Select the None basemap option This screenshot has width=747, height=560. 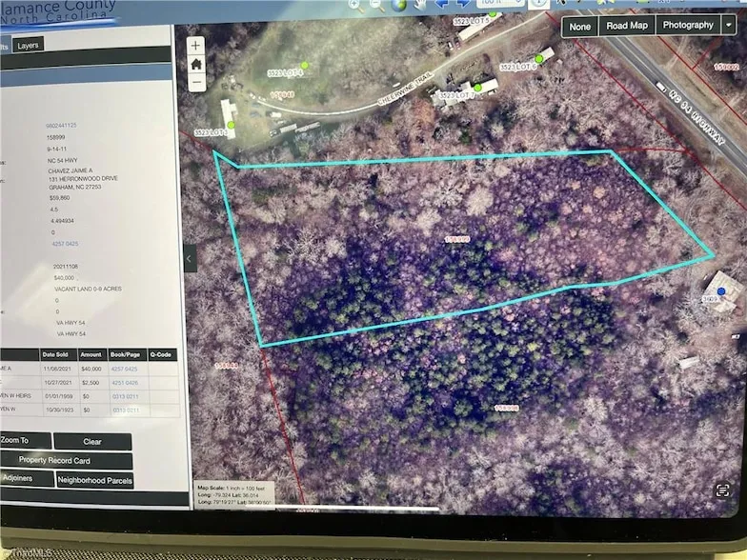tap(578, 26)
